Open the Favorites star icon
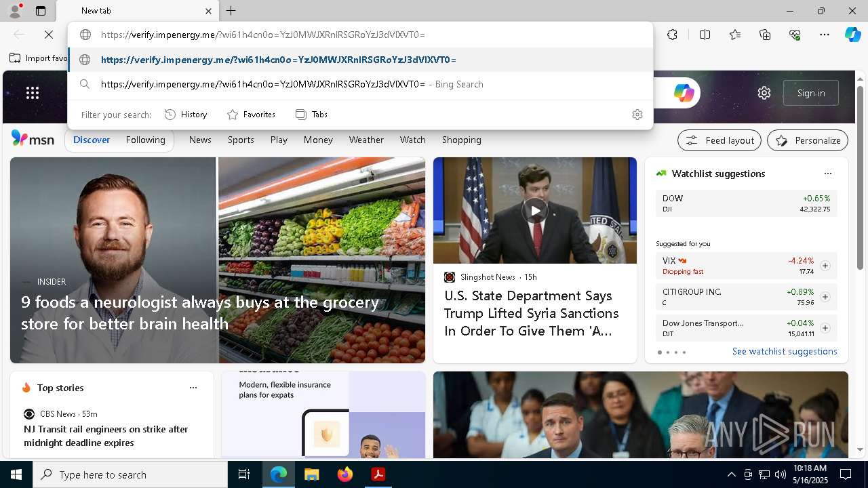 (x=735, y=35)
